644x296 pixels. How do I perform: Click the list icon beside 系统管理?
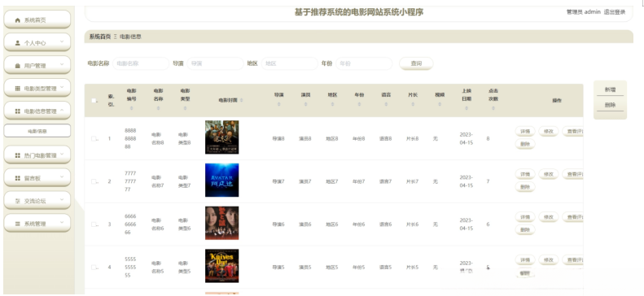pos(17,224)
